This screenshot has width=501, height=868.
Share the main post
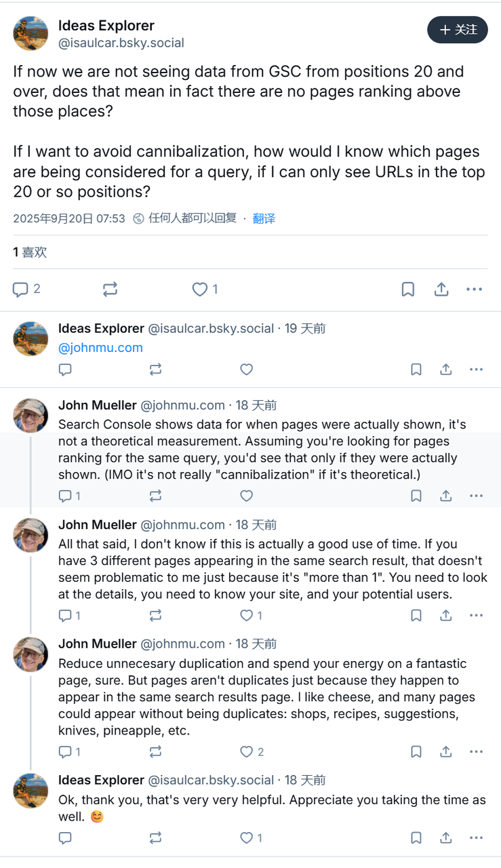click(x=441, y=290)
